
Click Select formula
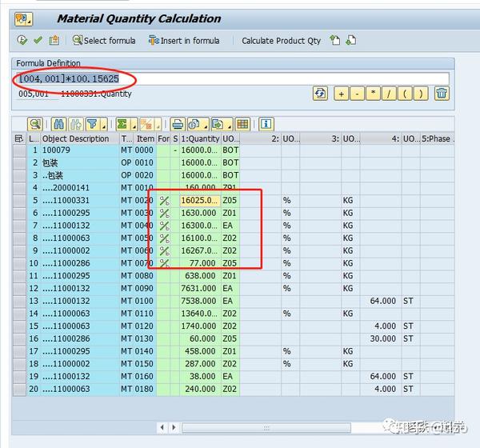(x=104, y=41)
